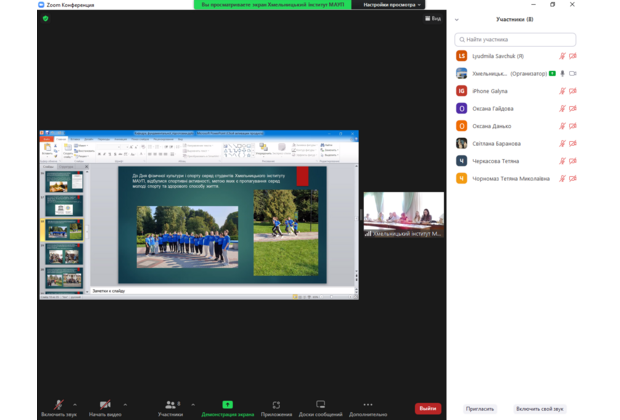Open Дополнительно more options icon
The width and height of the screenshot is (620, 420).
tap(368, 405)
